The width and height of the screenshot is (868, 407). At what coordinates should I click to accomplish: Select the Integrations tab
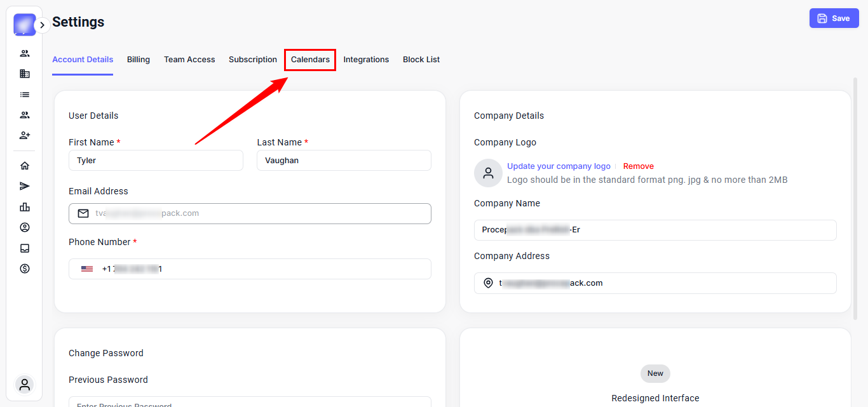point(366,60)
